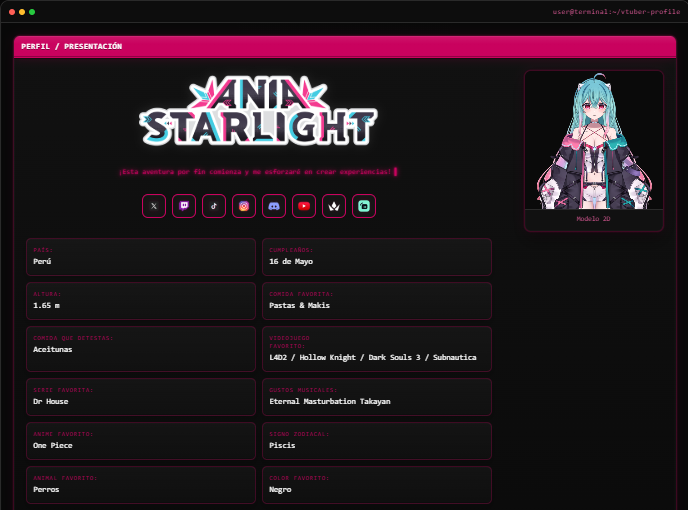
Task: Click the 'ALTURA:' field label
Action: coord(47,294)
